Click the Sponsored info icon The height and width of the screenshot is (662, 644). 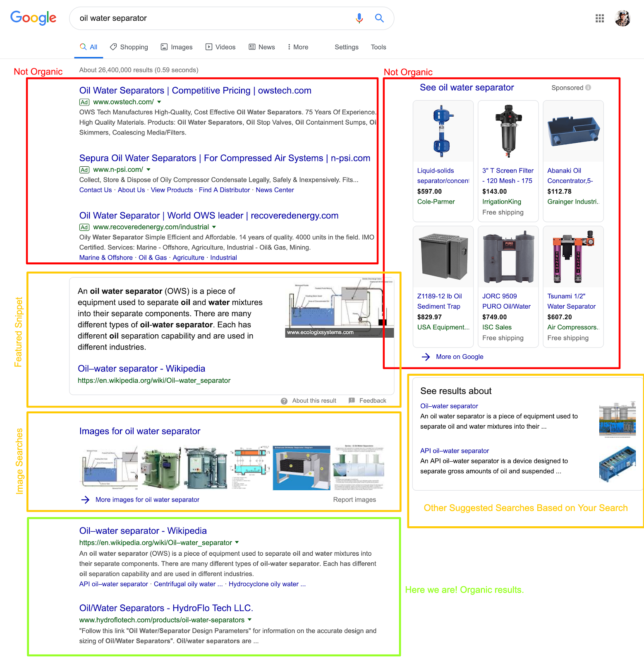[x=588, y=88]
